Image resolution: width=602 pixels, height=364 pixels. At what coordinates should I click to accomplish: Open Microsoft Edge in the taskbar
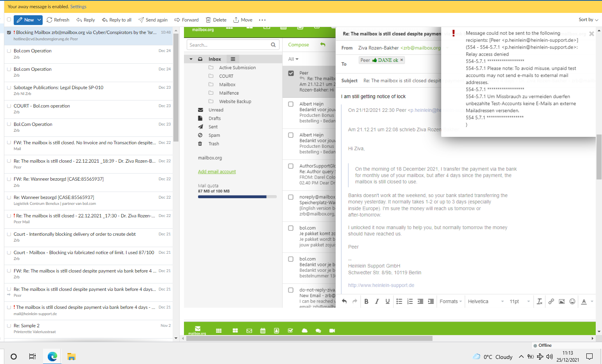coord(52,356)
